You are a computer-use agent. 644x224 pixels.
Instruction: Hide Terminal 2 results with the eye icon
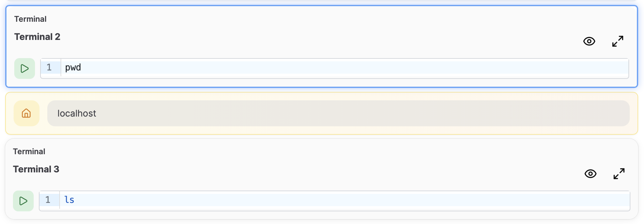(x=589, y=41)
